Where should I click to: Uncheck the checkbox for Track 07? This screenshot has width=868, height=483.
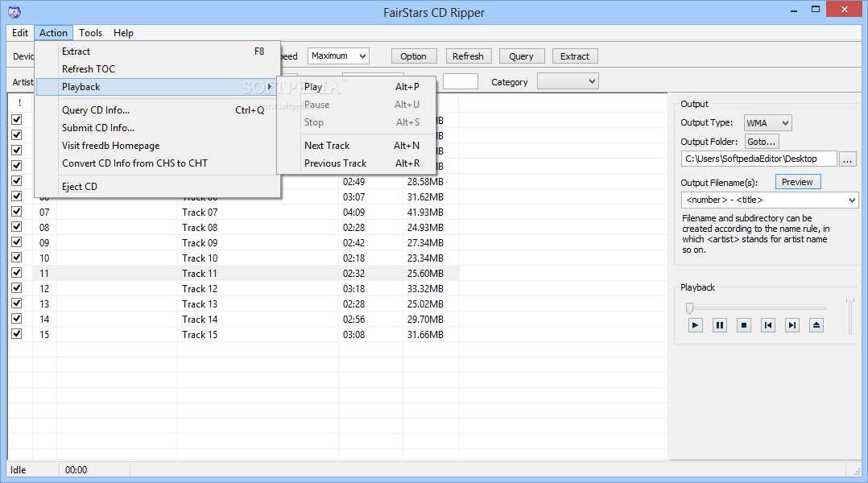click(17, 212)
